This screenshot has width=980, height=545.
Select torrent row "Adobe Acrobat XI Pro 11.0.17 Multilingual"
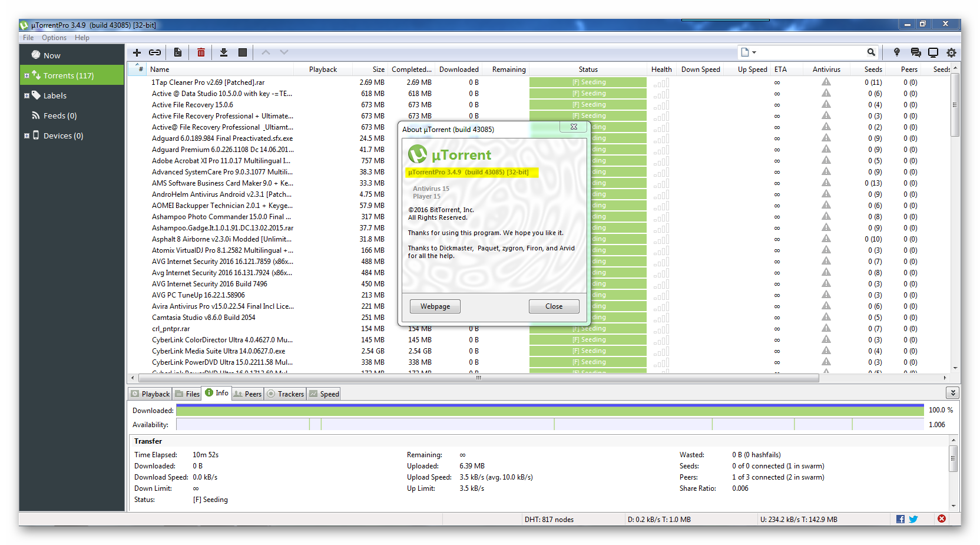point(539,161)
